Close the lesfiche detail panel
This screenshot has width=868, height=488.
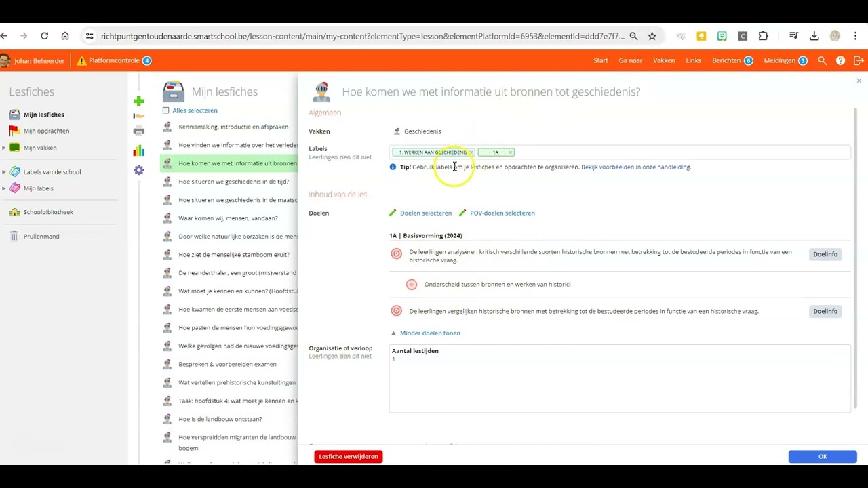click(859, 81)
